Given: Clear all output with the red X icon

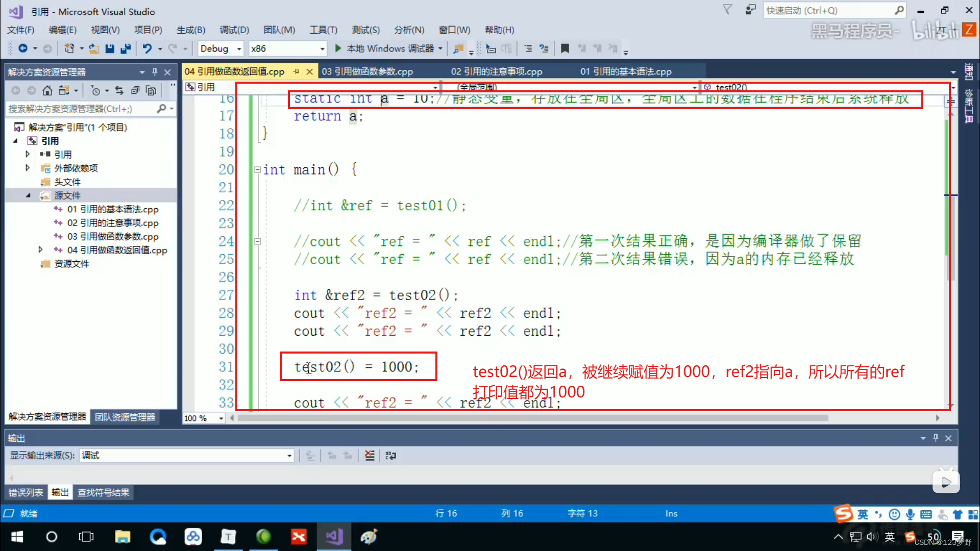Looking at the screenshot, I should click(x=370, y=456).
